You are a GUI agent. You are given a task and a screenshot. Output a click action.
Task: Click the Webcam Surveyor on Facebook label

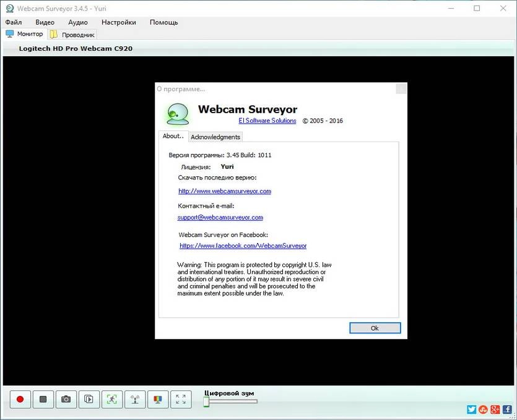tap(224, 235)
